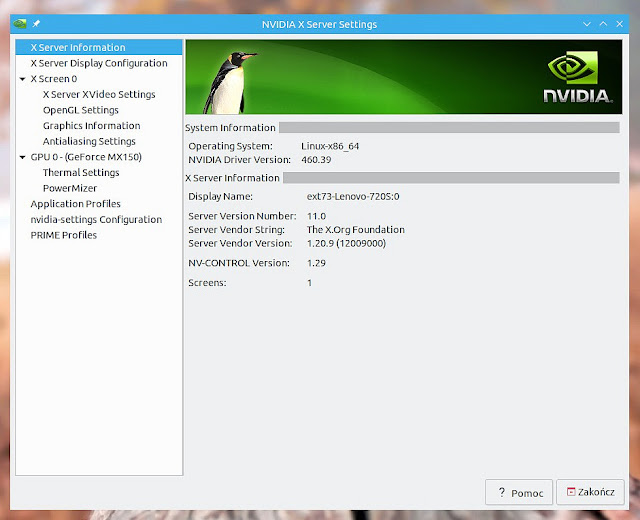Select GPU 0 - (GeForce MX150)
This screenshot has width=640, height=520.
click(x=86, y=157)
